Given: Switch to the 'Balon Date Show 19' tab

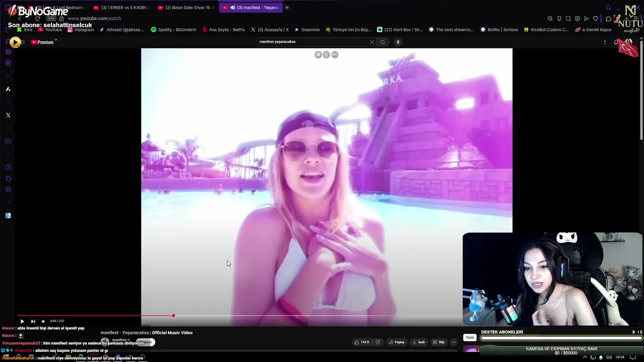Looking at the screenshot, I should (185, 8).
